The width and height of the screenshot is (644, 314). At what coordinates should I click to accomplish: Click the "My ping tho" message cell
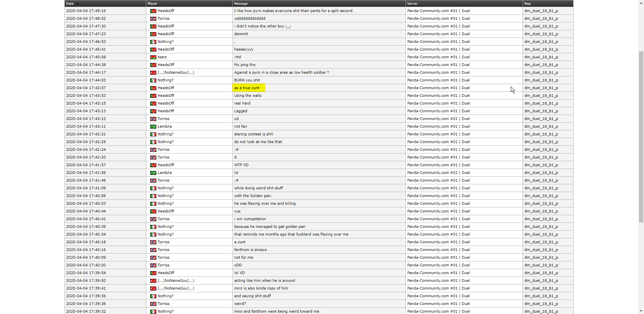[245, 65]
